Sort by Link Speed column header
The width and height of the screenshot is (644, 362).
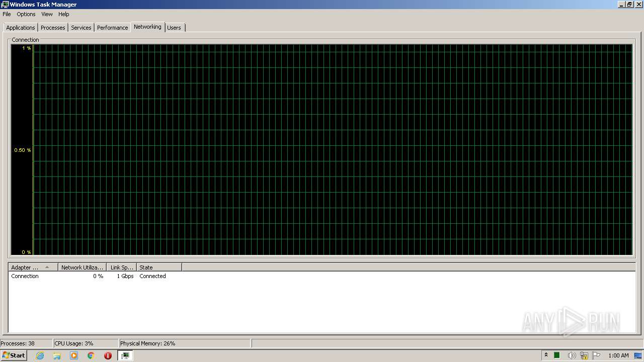121,267
